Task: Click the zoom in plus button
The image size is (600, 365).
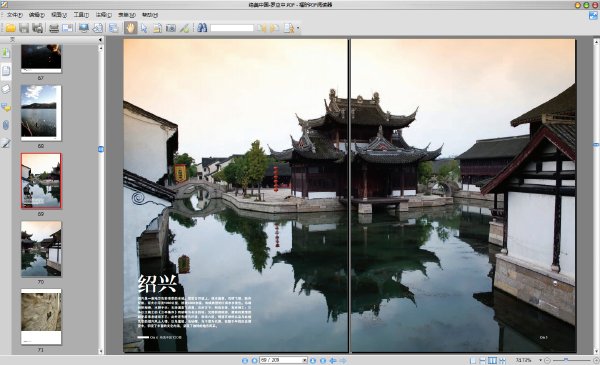Action: point(596,360)
